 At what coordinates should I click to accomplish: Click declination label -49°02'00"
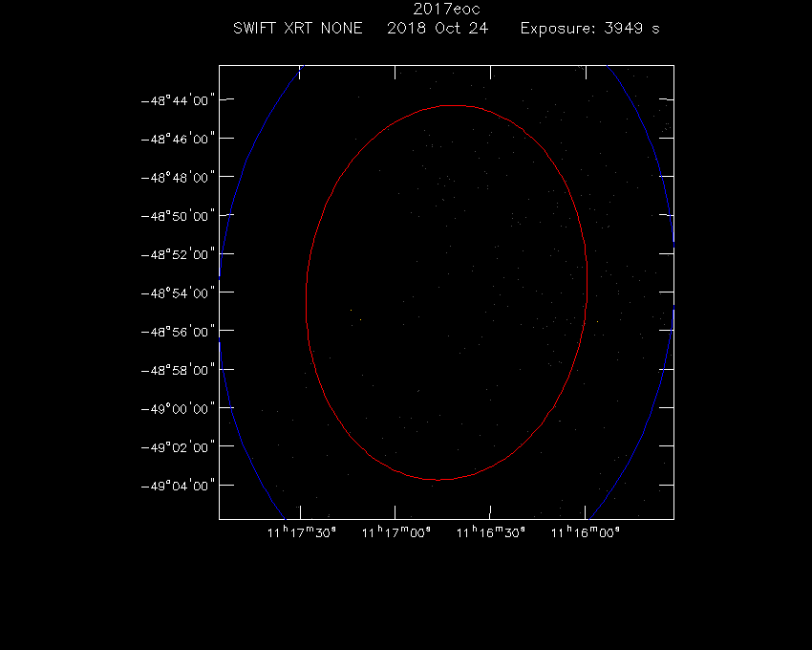point(178,447)
